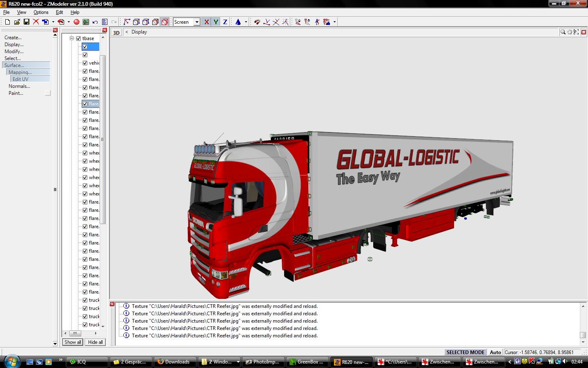Open the viewport Display menu
This screenshot has width=588, height=368.
[139, 32]
